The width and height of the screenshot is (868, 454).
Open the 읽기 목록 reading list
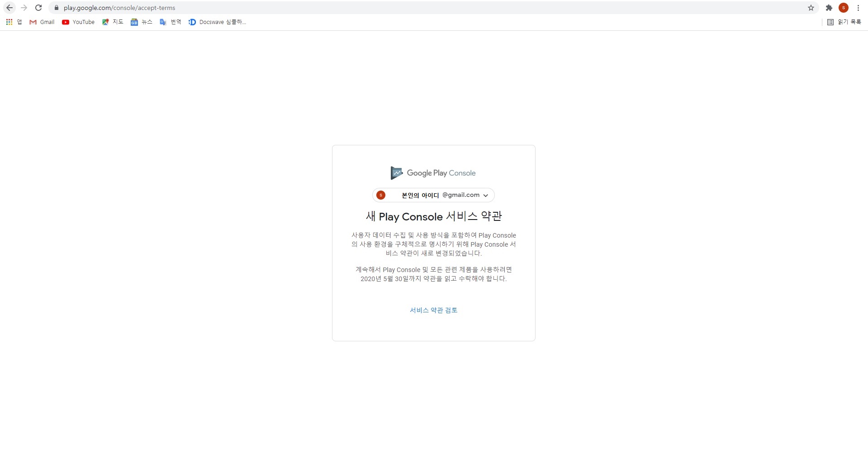[x=844, y=22]
